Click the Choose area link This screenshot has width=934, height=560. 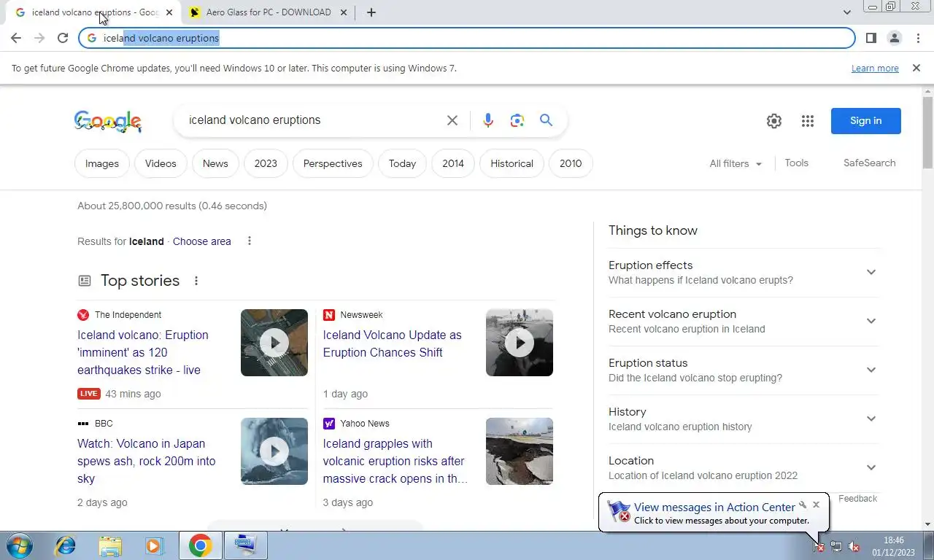click(201, 241)
